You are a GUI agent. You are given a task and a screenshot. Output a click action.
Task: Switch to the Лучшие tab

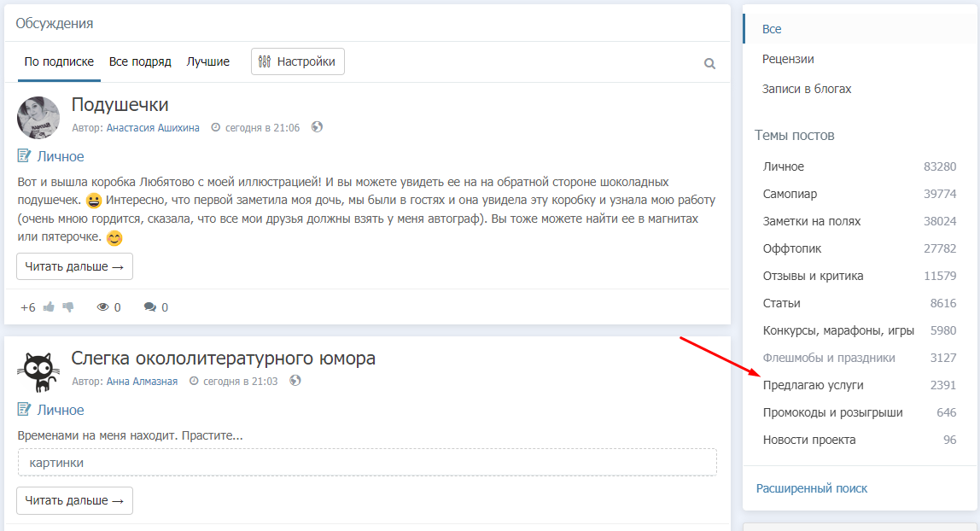coord(208,61)
